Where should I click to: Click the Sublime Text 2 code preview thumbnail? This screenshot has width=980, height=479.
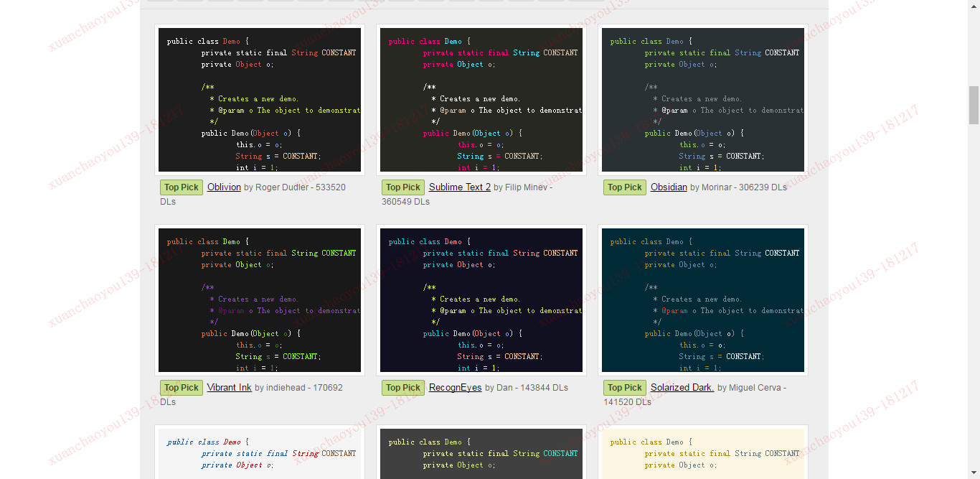(481, 100)
